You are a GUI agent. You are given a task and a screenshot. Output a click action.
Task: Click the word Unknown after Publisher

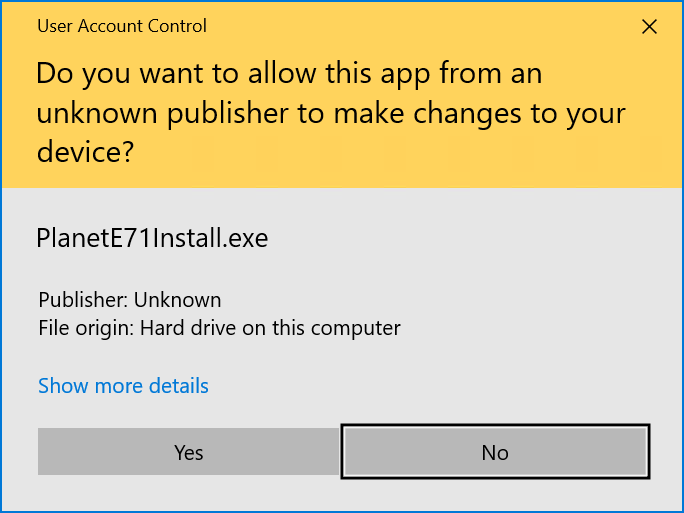click(177, 300)
